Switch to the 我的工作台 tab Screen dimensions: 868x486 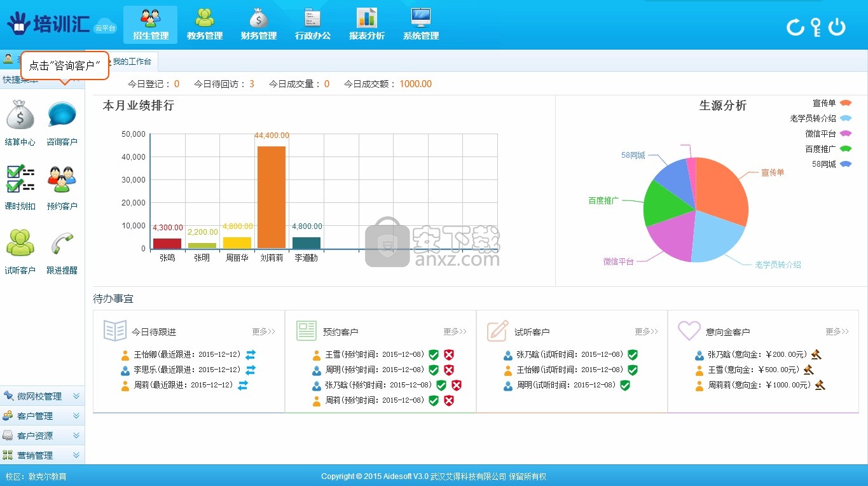click(x=132, y=62)
